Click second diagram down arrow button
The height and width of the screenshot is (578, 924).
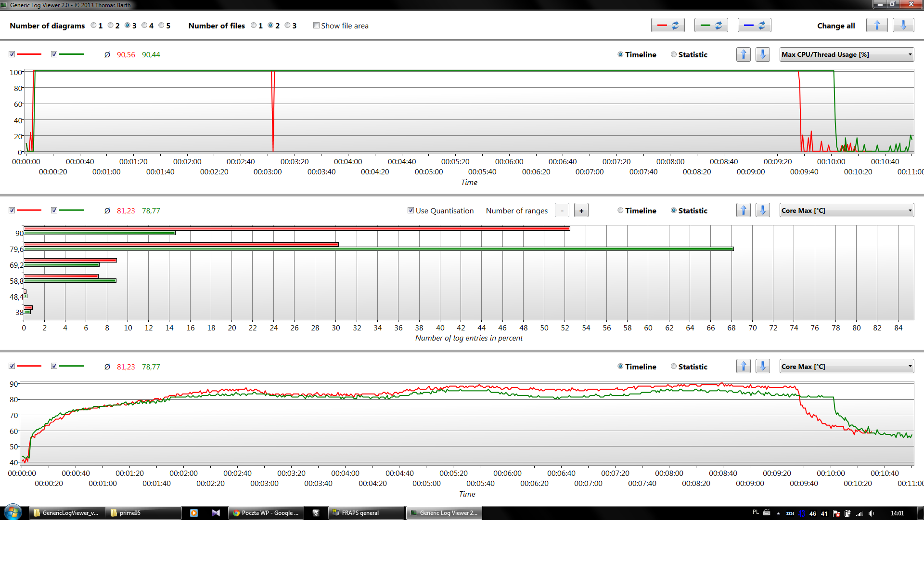coord(763,210)
